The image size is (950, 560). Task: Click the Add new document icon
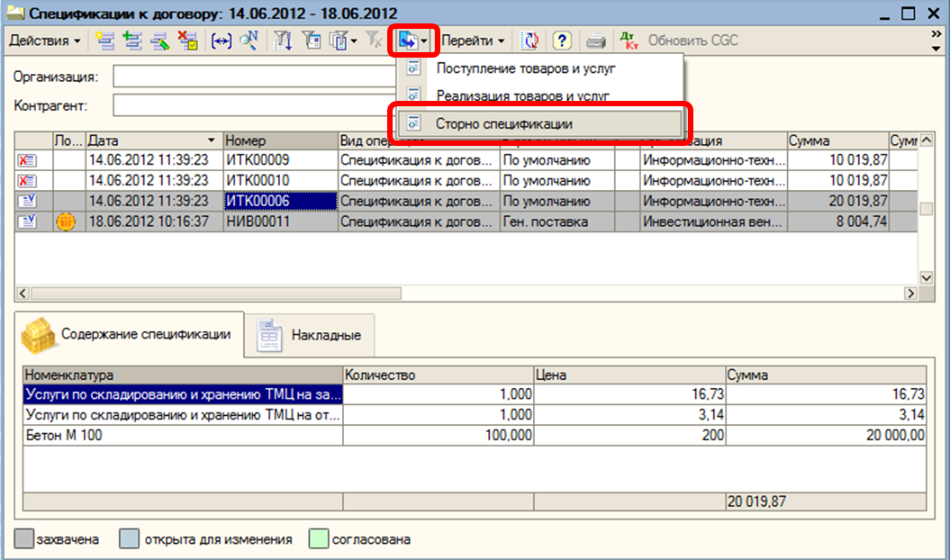[104, 41]
